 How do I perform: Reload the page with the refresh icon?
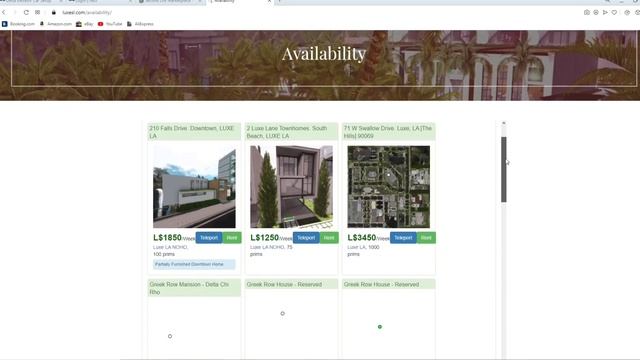26,13
